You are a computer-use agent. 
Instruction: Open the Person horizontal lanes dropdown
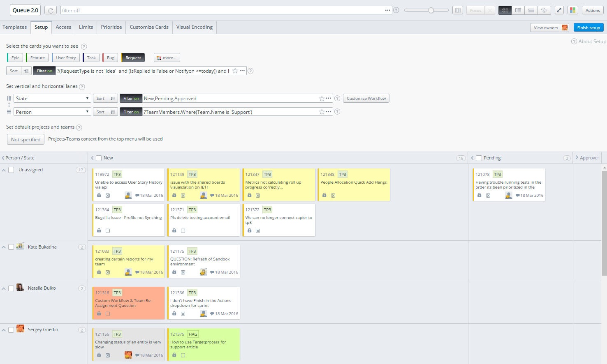point(52,111)
